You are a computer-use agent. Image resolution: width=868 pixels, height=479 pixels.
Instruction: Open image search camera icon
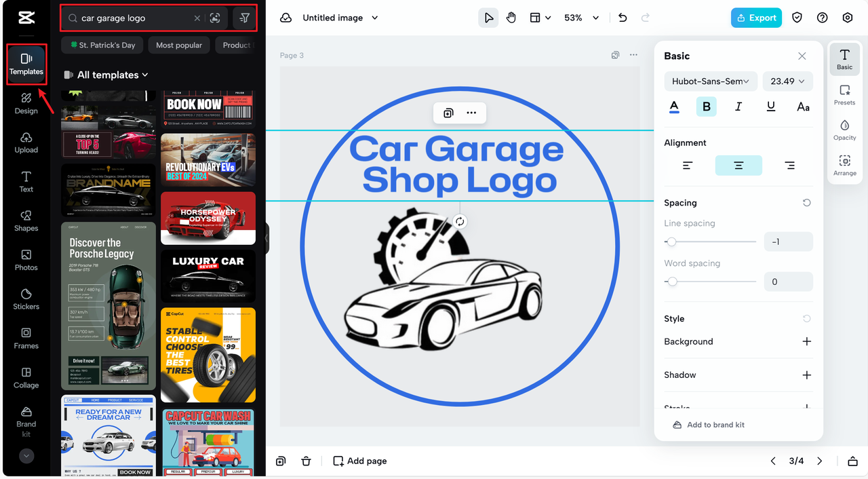click(215, 18)
